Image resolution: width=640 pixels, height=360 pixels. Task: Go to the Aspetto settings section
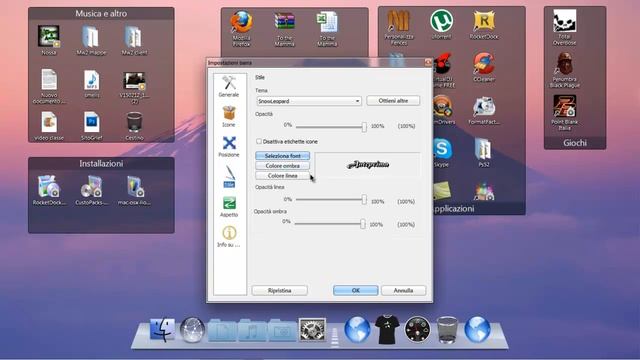[x=229, y=207]
